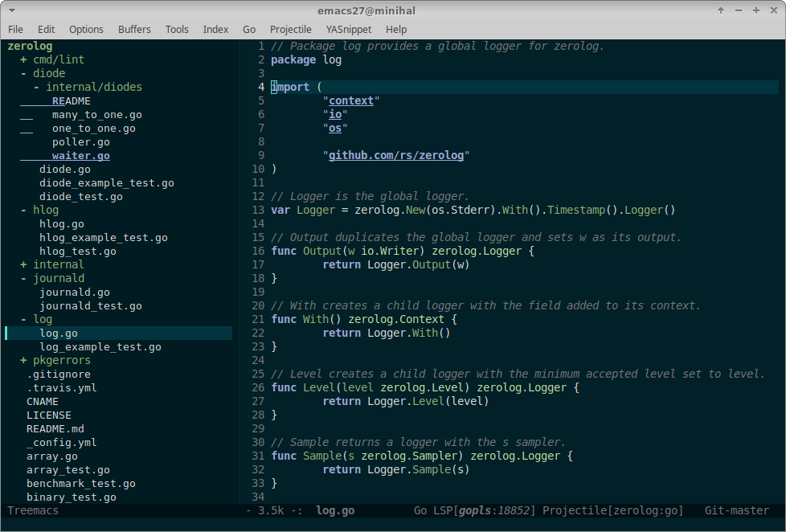Click on "func Sample" declaration line
Viewport: 786px width, 532px height.
(422, 456)
